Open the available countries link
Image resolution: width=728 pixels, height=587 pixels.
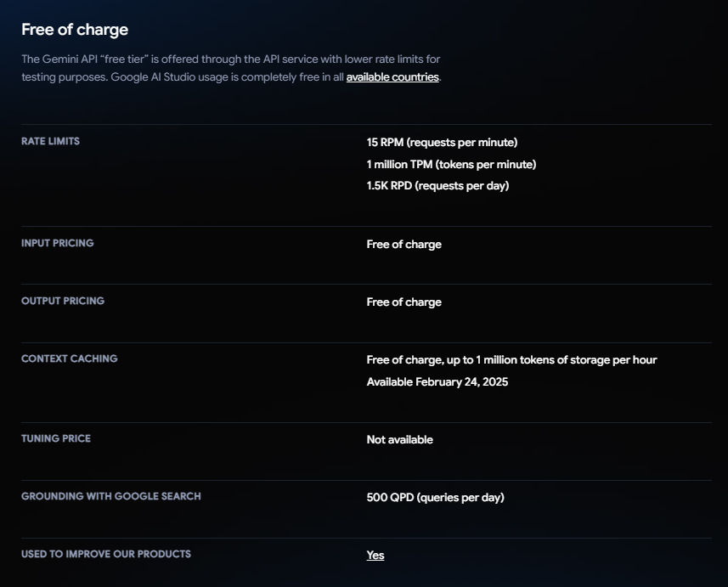pyautogui.click(x=392, y=77)
